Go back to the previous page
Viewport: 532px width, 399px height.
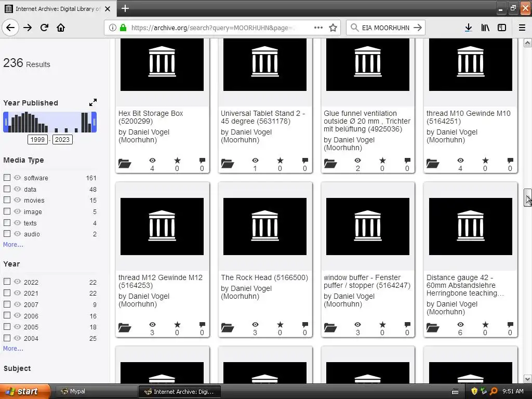pos(10,28)
